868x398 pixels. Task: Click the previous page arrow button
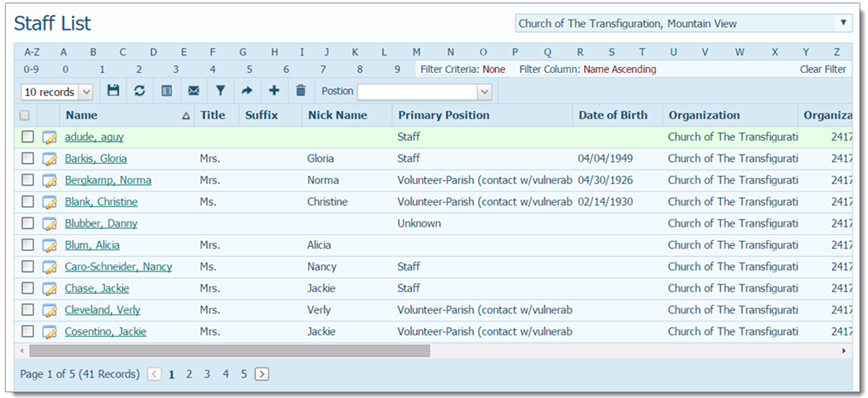click(x=154, y=374)
